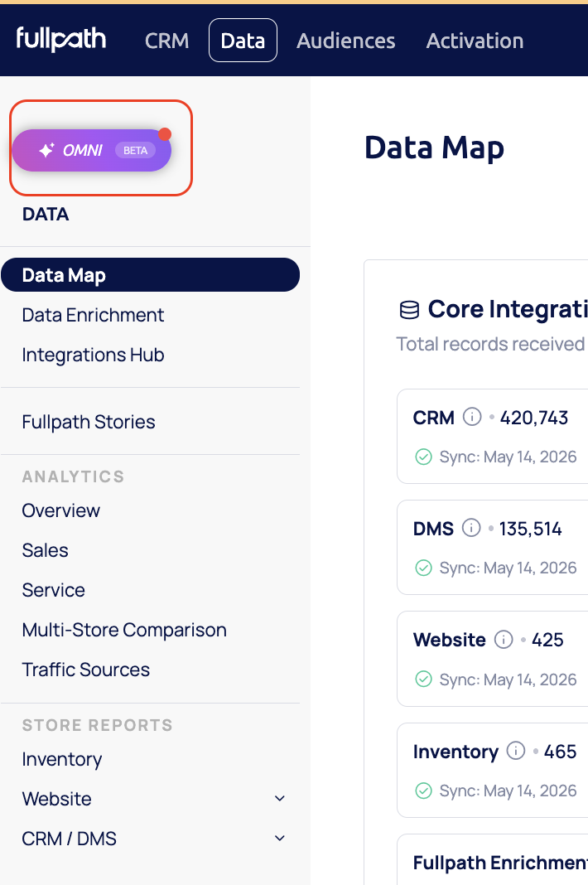Viewport: 588px width, 885px height.
Task: Open the Activation tab
Action: coord(475,41)
